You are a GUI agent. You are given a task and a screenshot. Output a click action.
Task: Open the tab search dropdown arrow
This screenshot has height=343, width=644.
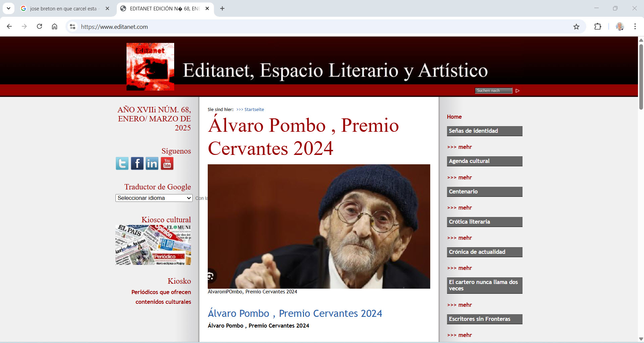pyautogui.click(x=8, y=8)
